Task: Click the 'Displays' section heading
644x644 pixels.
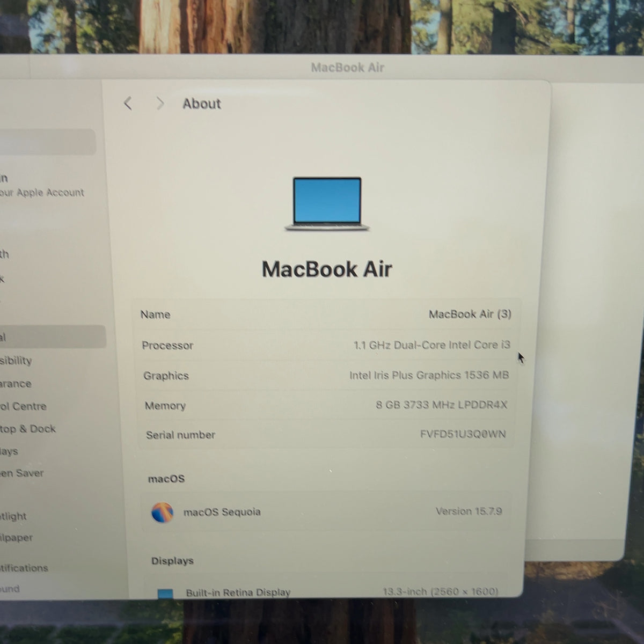Action: (172, 561)
